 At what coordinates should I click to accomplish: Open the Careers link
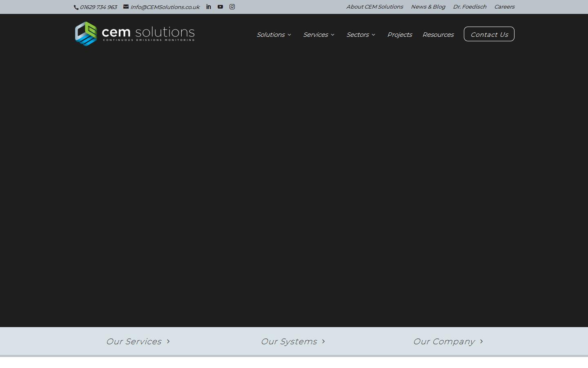click(x=504, y=7)
